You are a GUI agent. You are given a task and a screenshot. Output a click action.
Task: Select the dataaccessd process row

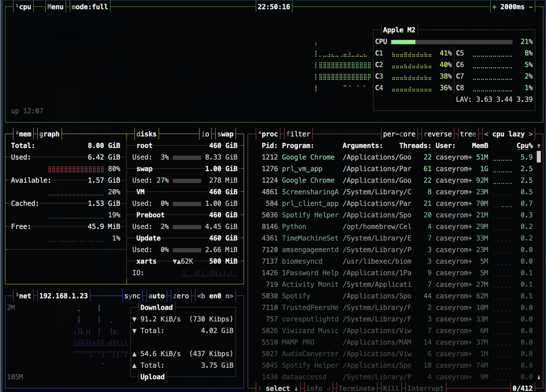(x=397, y=377)
